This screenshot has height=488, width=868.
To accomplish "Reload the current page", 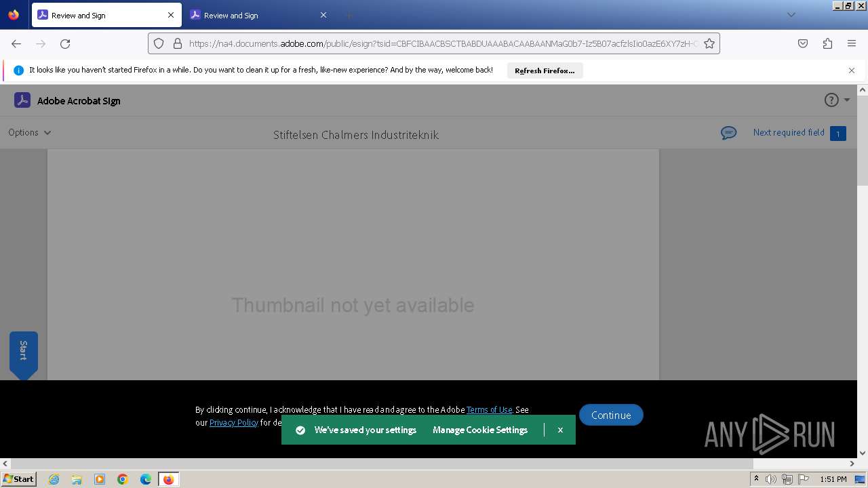I will (65, 43).
